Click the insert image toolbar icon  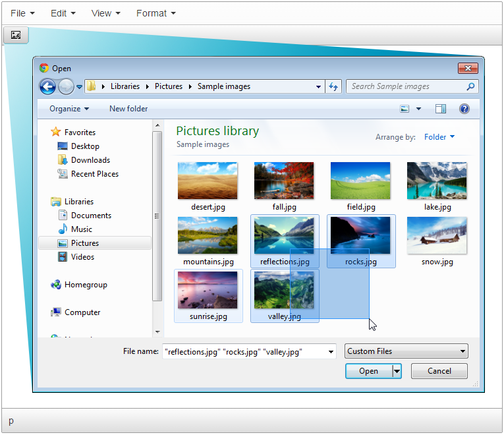pyautogui.click(x=16, y=35)
